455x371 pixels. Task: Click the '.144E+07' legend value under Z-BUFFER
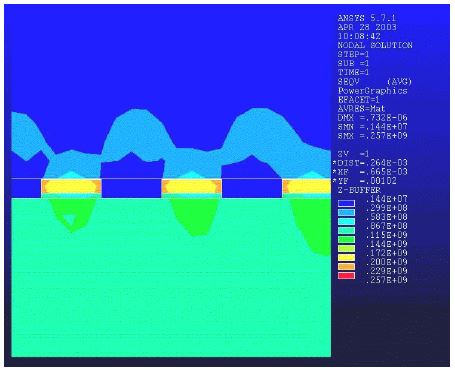click(x=386, y=199)
